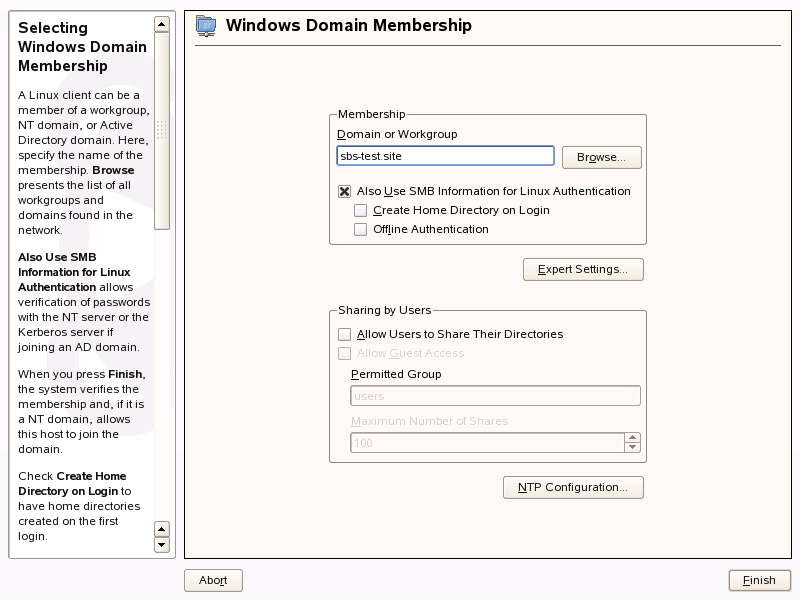Open NTP Configuration dialog
800x600 pixels.
573,487
